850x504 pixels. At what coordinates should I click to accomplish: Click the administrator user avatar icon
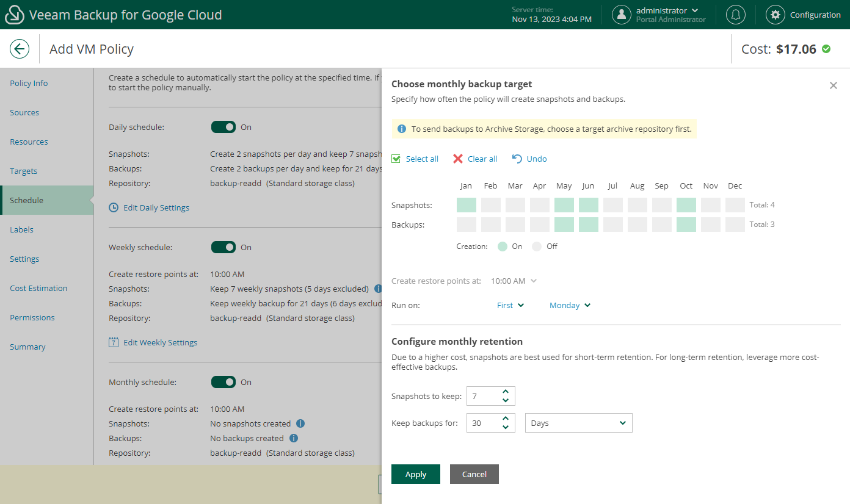tap(621, 15)
